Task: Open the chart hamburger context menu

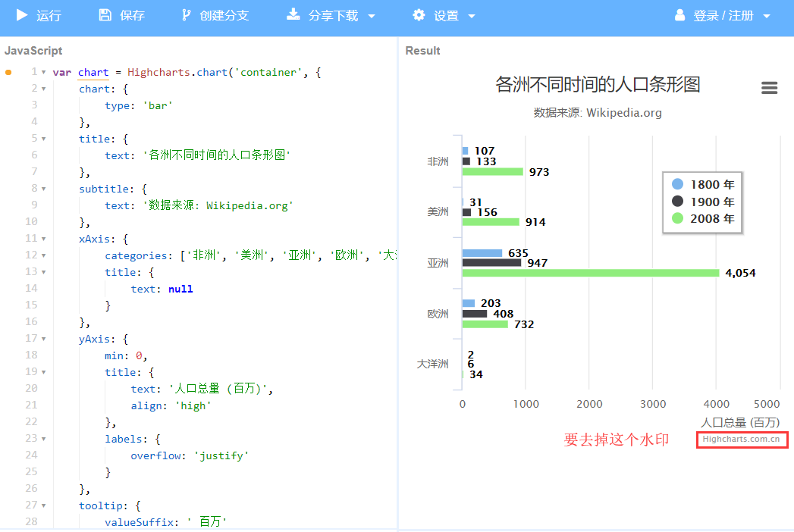Action: pos(769,88)
